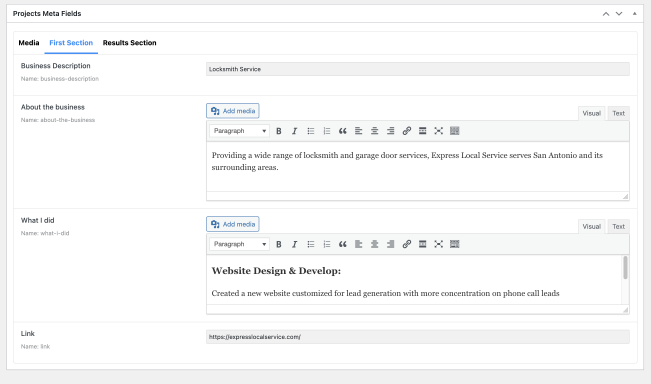Open fullscreen mode in About the business editor
651x384 pixels.
[438, 131]
